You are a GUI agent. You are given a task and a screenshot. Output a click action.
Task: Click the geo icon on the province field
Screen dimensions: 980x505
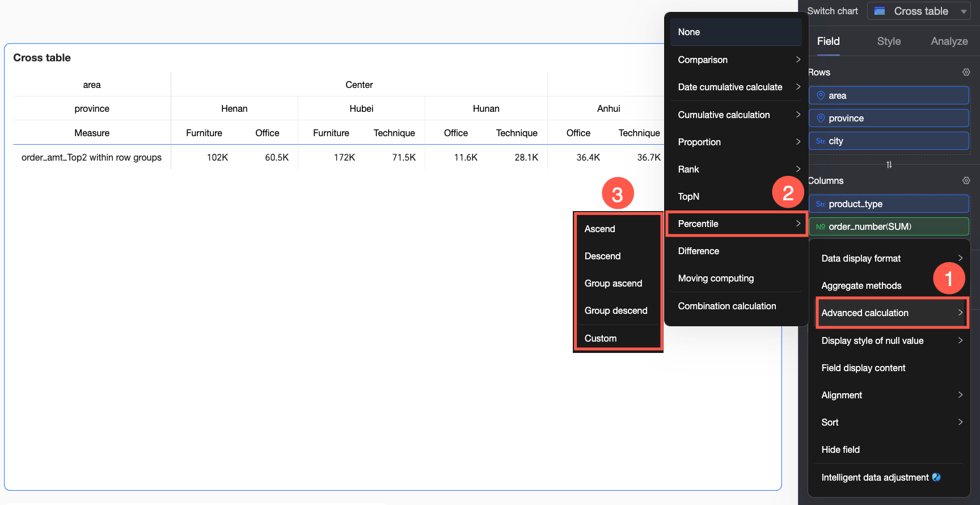[821, 118]
